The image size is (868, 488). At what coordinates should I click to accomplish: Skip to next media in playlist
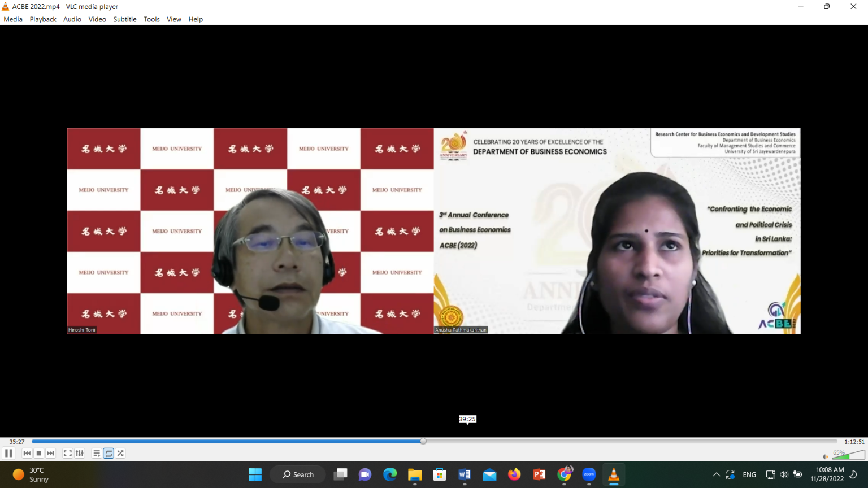(51, 453)
